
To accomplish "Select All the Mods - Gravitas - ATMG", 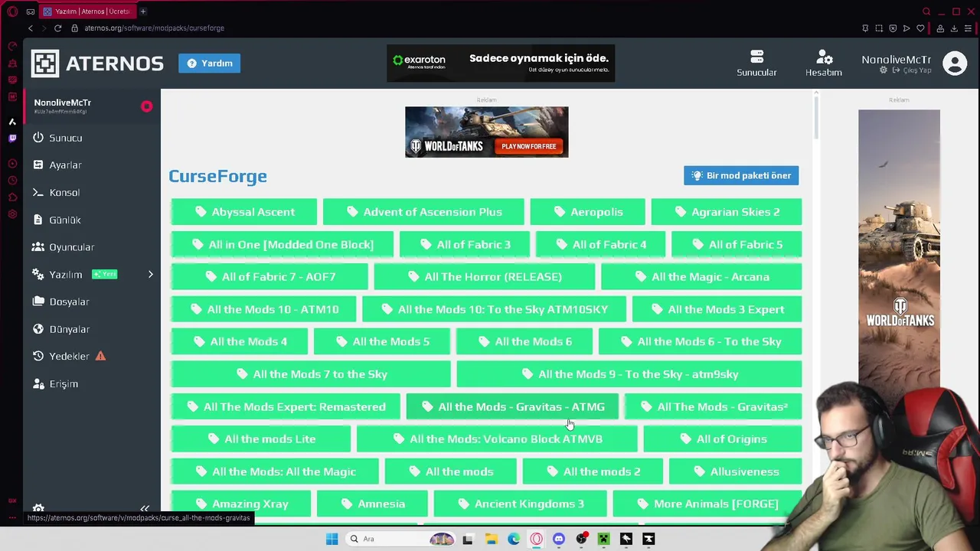I will coord(512,407).
